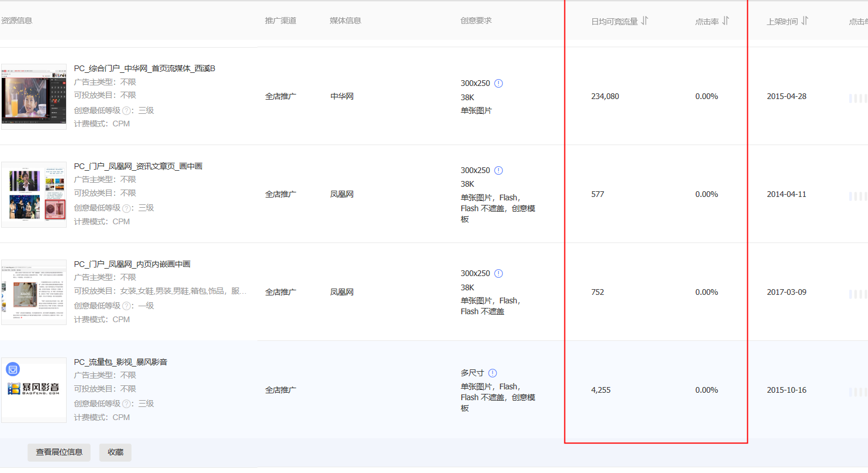Click 中华网 in the 媒体信息 column
Viewport: 868px width, 473px height.
342,96
